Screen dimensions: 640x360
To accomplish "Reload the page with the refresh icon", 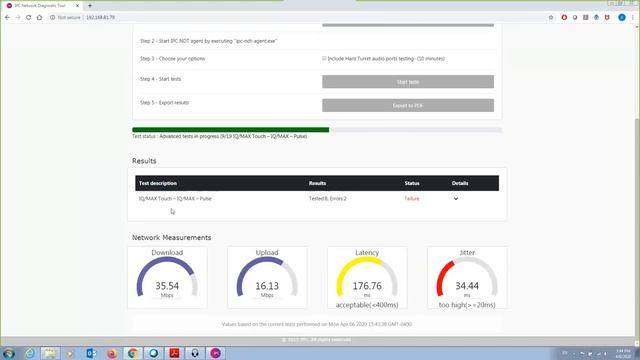I will pos(29,18).
